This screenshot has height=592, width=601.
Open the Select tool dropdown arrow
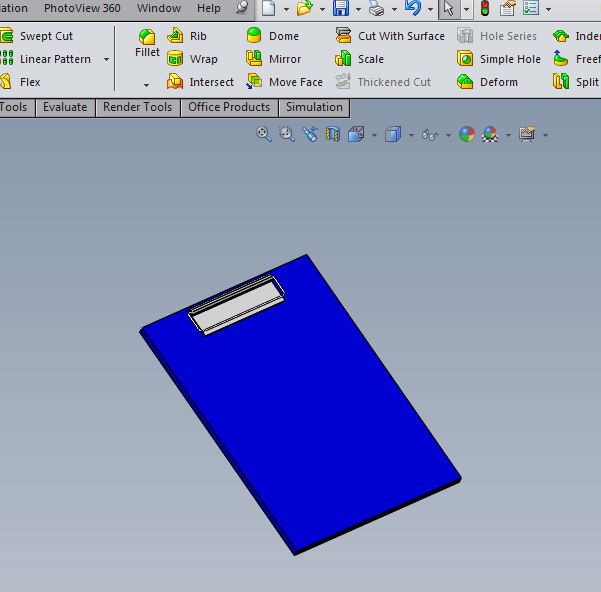coord(466,9)
